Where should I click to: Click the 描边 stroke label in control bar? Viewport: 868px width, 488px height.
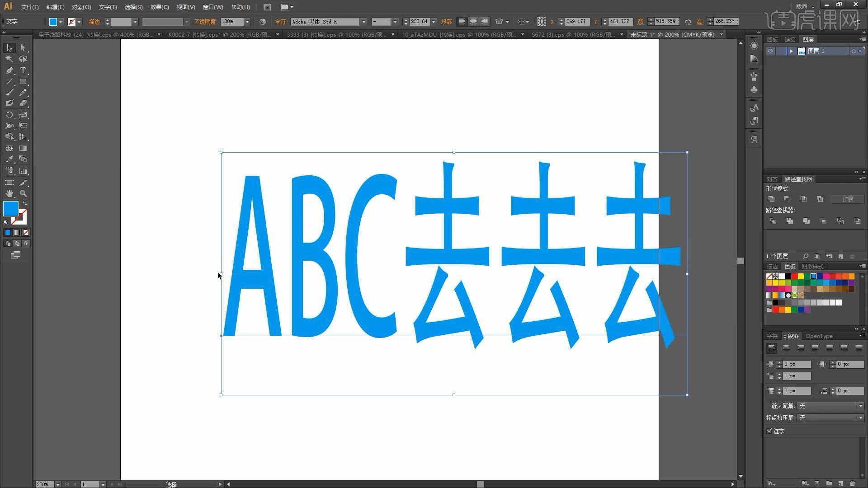coord(94,22)
